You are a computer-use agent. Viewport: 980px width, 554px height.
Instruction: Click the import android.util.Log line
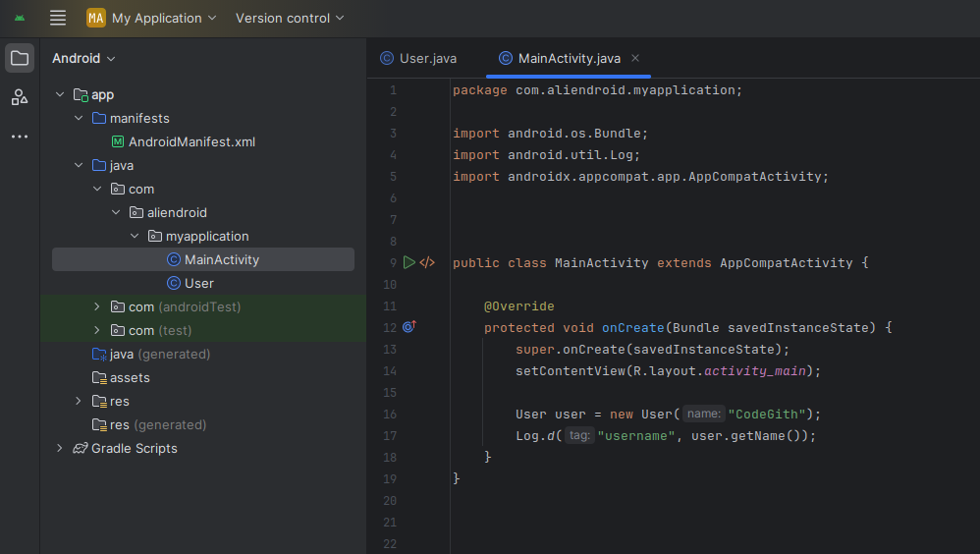click(x=546, y=154)
